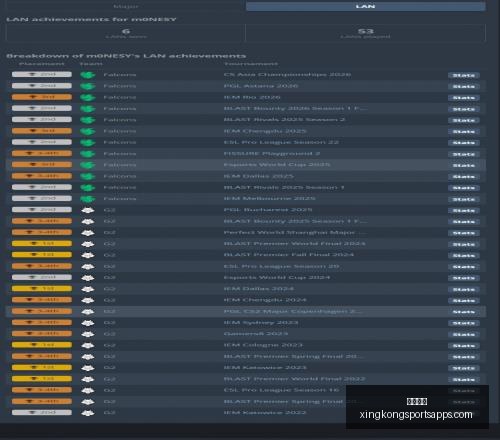Click 1st place badge for BLAST Premier Fall Final 2024

click(42, 254)
